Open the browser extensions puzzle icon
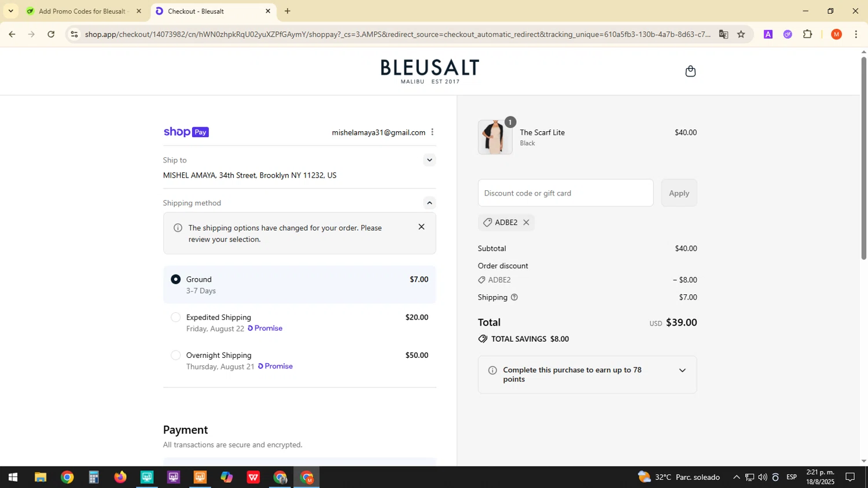This screenshot has width=868, height=488. (807, 34)
